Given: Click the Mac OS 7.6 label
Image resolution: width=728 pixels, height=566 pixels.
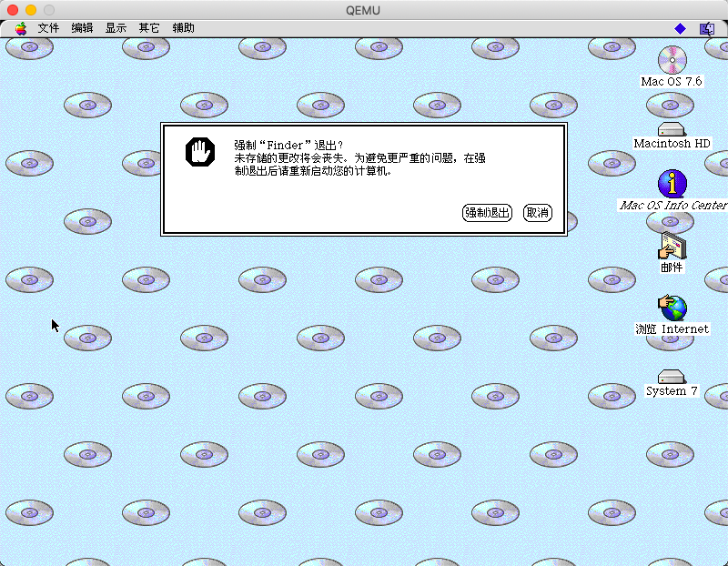Looking at the screenshot, I should point(672,82).
